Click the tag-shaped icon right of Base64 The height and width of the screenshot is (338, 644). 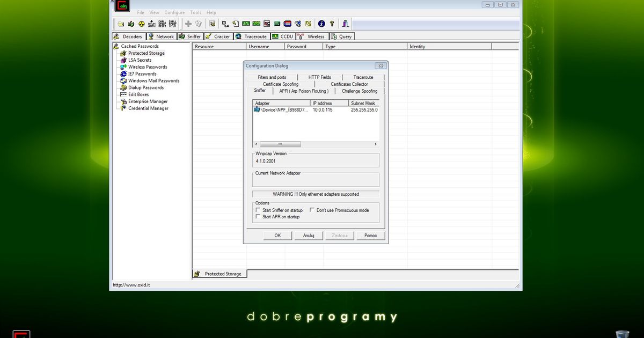[x=236, y=24]
